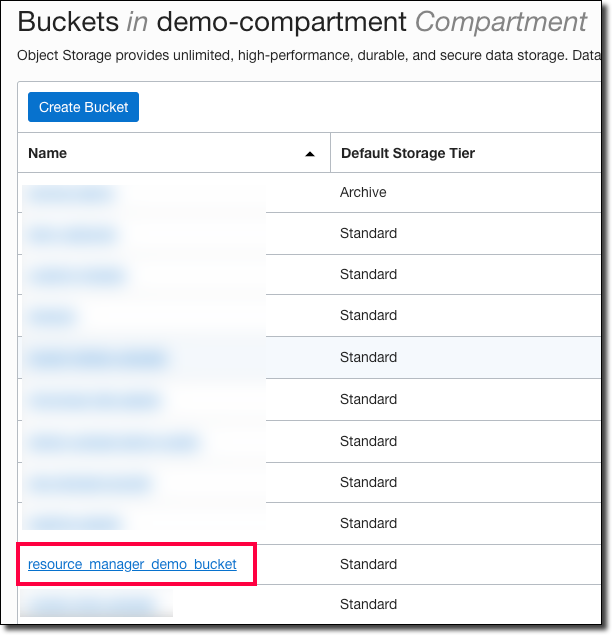
Task: Open blurred bucket link just below resource_manager_demo_bucket
Action: pos(90,604)
